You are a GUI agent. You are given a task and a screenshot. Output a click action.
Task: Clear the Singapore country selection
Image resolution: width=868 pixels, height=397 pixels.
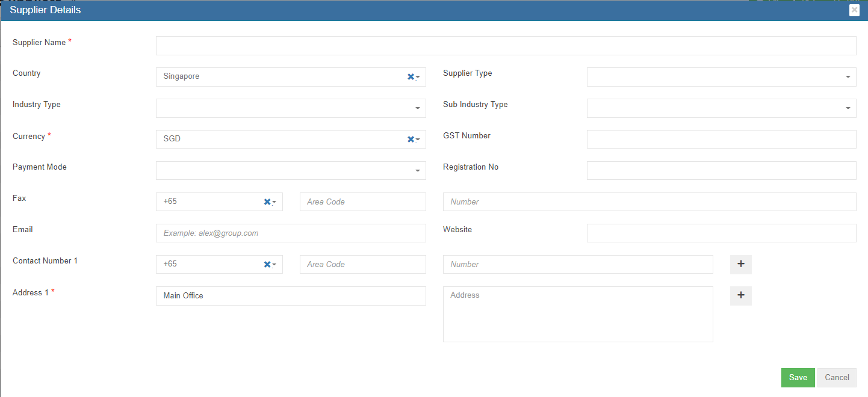click(x=410, y=76)
